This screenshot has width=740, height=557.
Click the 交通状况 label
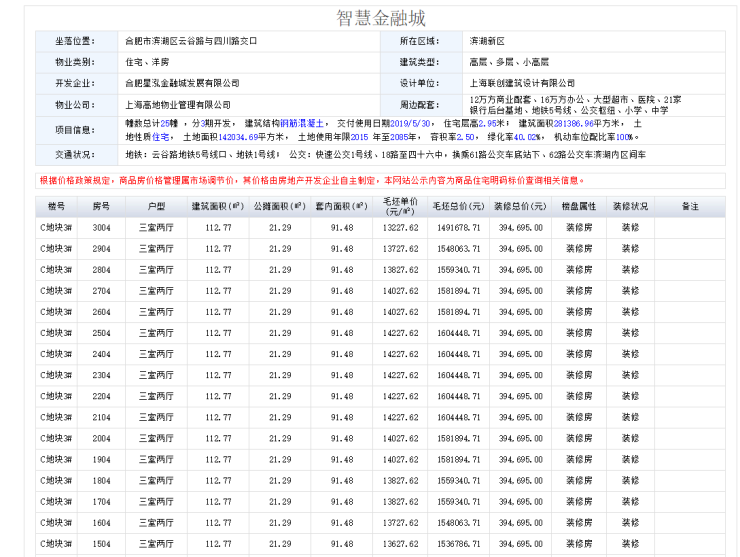pyautogui.click(x=75, y=155)
